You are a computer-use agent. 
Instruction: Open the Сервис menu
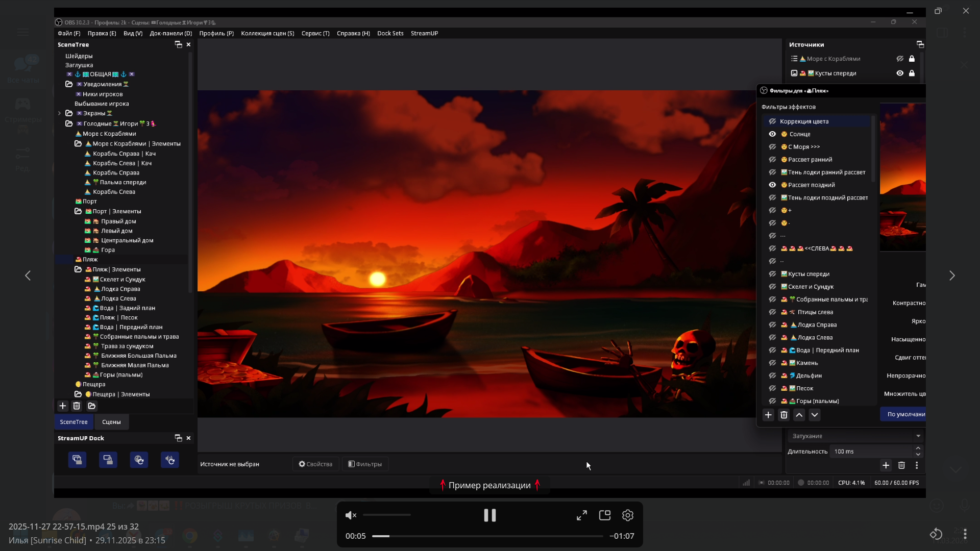315,33
